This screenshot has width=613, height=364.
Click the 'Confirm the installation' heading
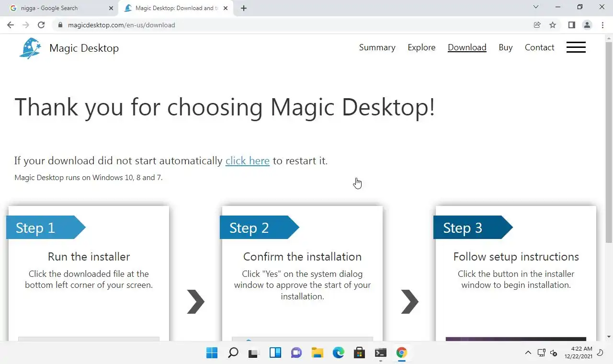302,257
